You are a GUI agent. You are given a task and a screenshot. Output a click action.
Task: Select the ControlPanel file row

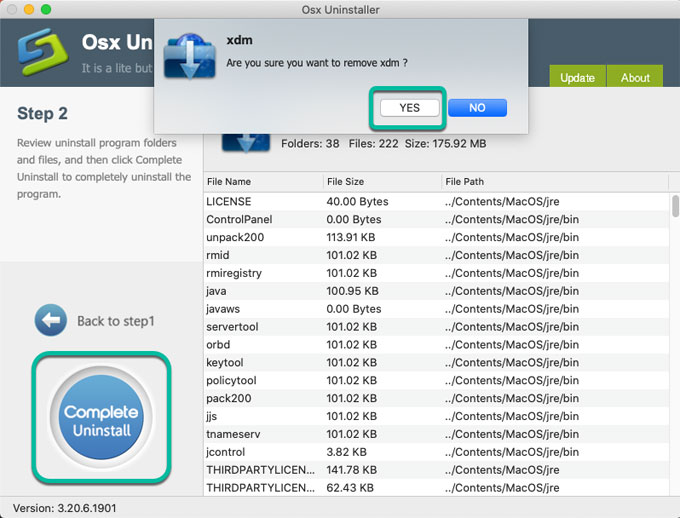click(436, 220)
